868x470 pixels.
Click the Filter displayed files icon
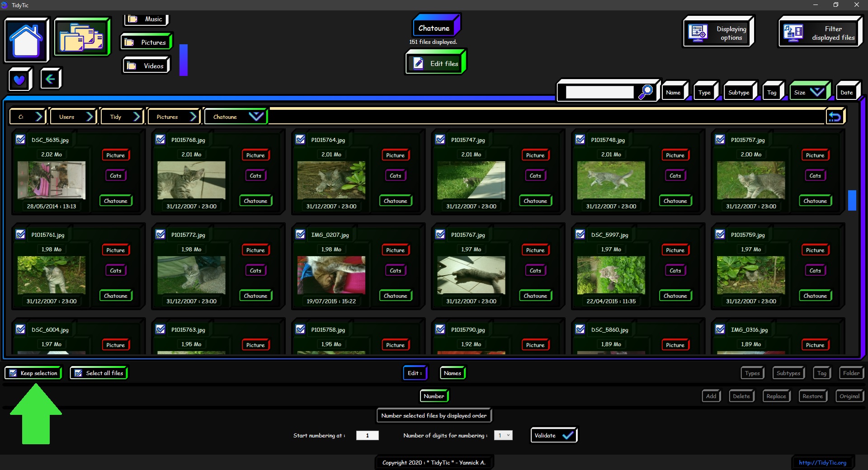tap(793, 33)
